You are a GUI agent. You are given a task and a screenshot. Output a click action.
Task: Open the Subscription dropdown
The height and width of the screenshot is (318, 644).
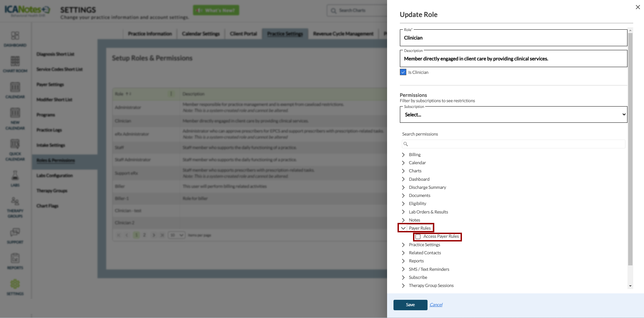click(x=513, y=115)
